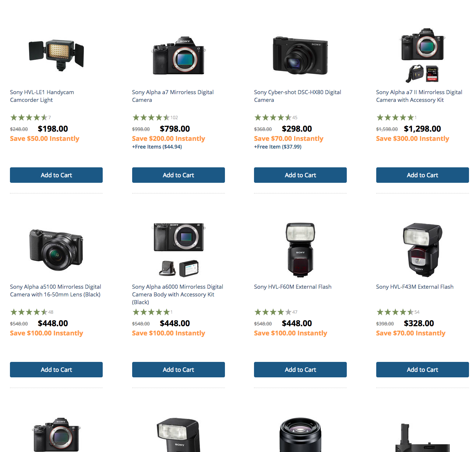This screenshot has height=452, width=476.
Task: View the Alpha a6000 accessory kit image
Action: click(179, 250)
